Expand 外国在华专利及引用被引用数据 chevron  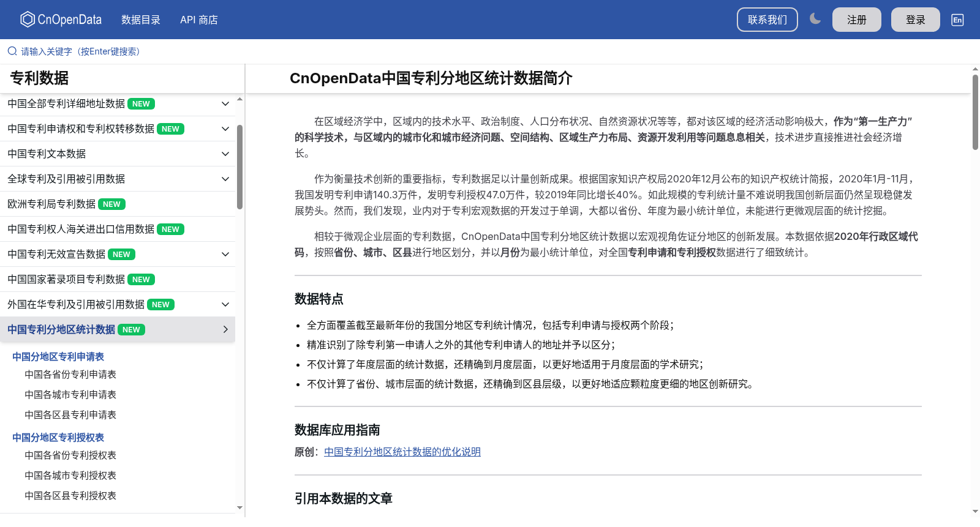[225, 305]
